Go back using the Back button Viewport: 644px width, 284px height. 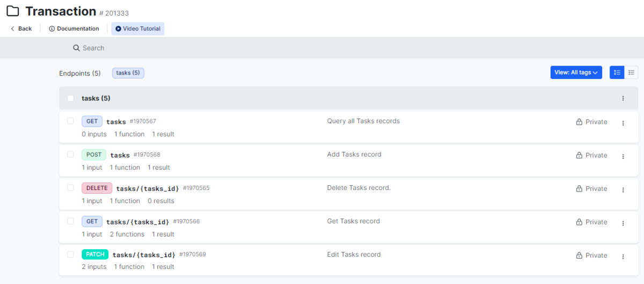coord(21,28)
